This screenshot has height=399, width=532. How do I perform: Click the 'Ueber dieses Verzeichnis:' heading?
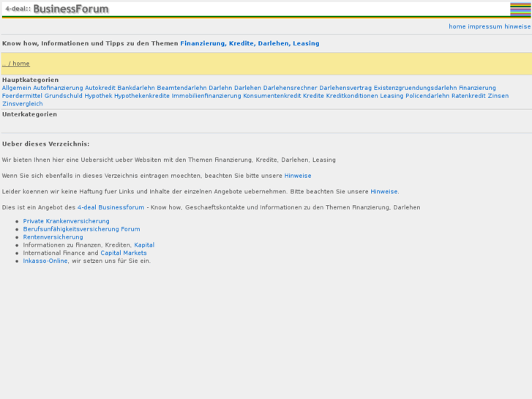(x=46, y=144)
